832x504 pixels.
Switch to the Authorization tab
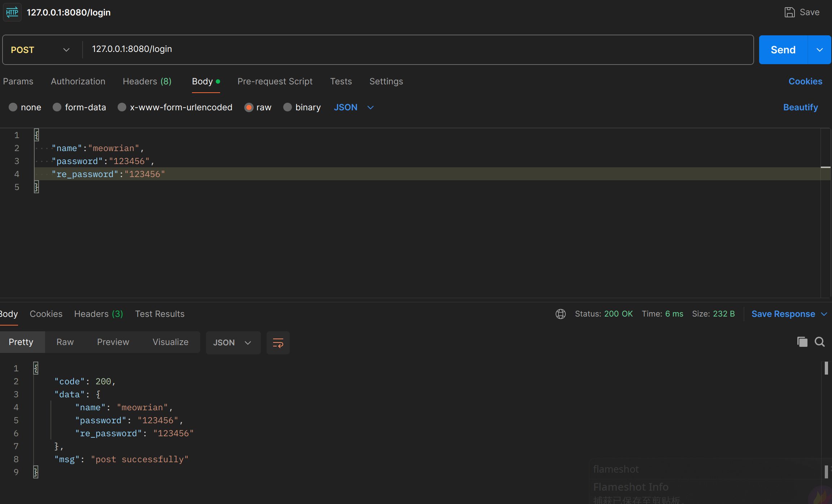[x=78, y=81]
